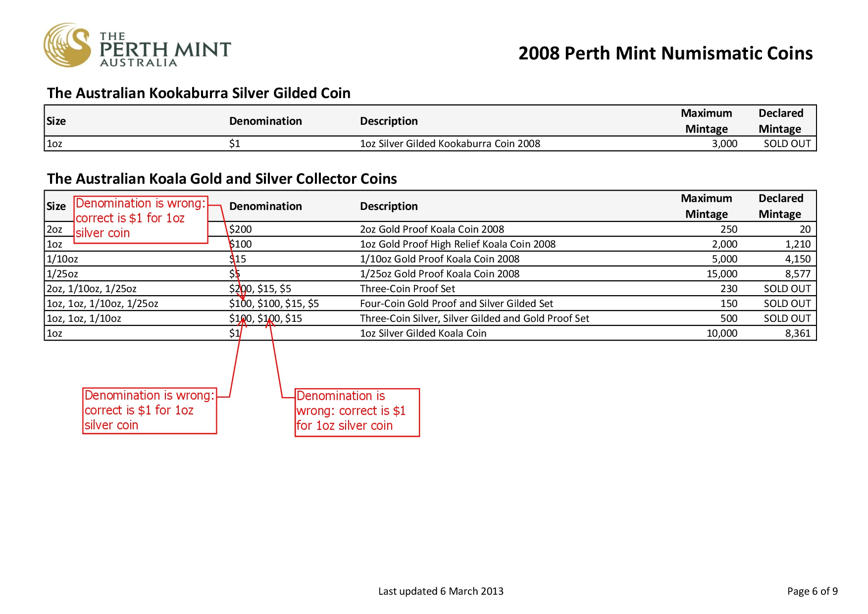
Task: Click "Denomination" header in the Kookaburra table
Action: coord(265,121)
